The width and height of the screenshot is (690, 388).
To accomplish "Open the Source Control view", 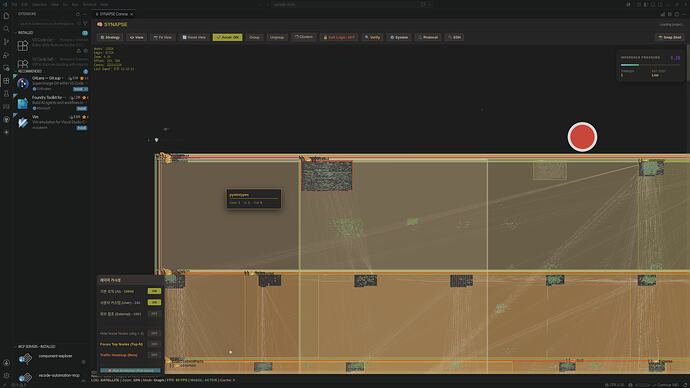I will [x=6, y=42].
